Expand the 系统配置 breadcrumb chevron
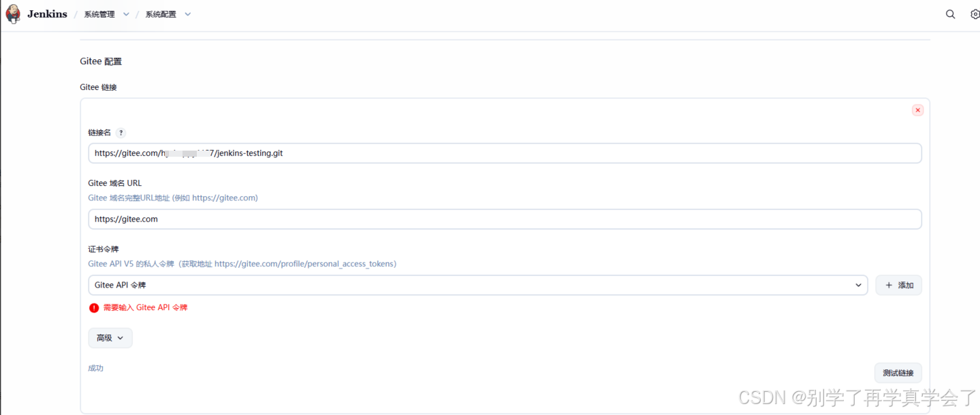Image resolution: width=980 pixels, height=415 pixels. coord(188,14)
